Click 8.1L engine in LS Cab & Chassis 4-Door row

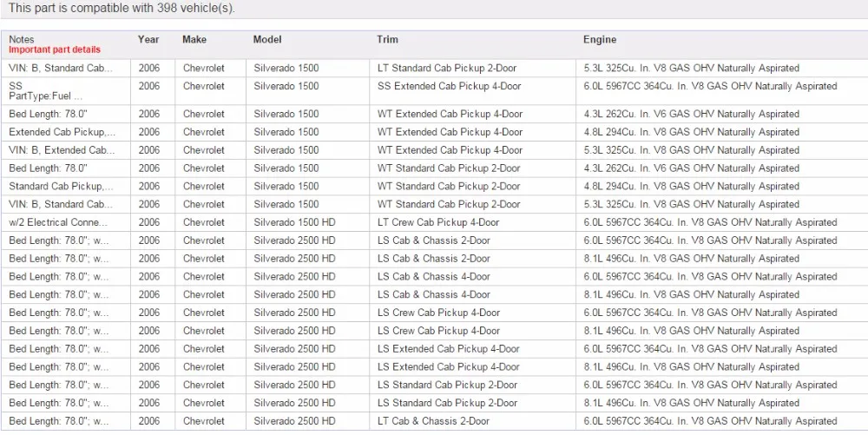pos(692,295)
